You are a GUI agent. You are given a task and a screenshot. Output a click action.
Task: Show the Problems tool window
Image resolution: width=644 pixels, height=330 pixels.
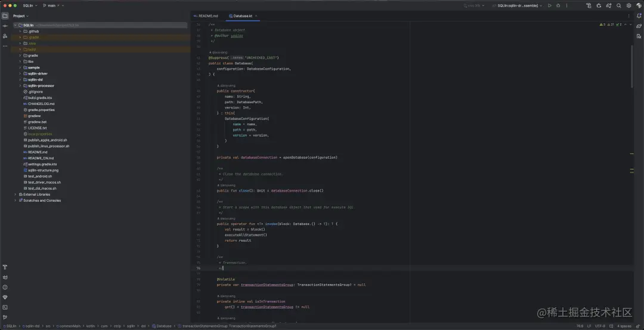pos(5,287)
